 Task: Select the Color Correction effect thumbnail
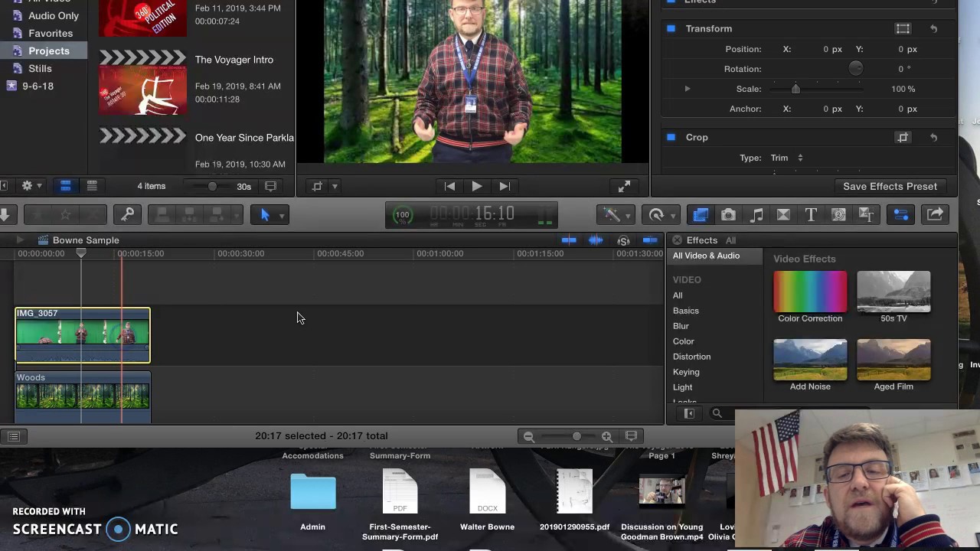click(x=810, y=292)
